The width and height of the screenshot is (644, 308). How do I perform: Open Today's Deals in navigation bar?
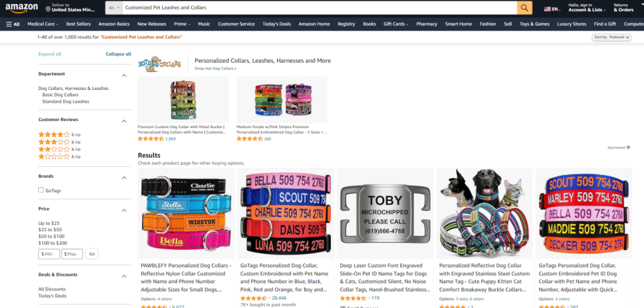[x=277, y=24]
